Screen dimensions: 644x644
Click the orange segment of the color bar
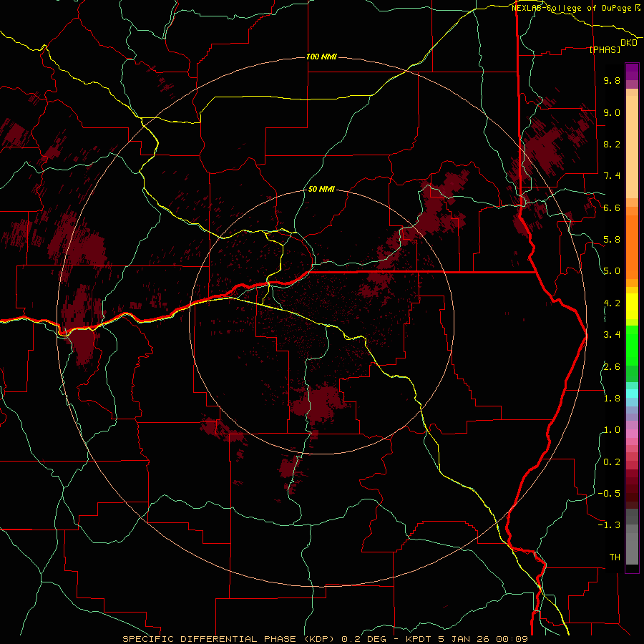[632, 246]
